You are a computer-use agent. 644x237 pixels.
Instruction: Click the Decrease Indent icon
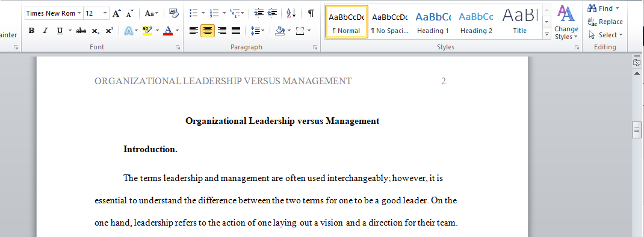coord(259,14)
